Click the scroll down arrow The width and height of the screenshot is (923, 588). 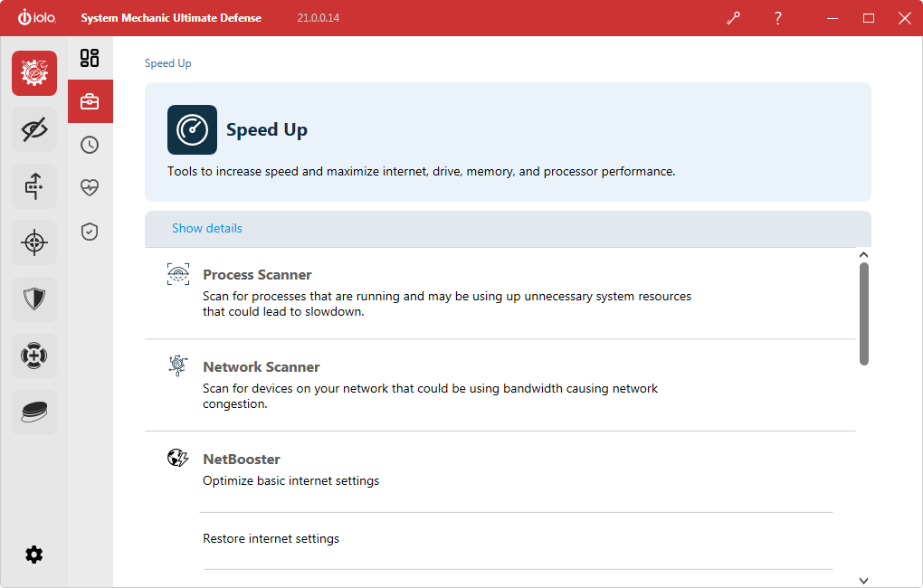tap(863, 580)
